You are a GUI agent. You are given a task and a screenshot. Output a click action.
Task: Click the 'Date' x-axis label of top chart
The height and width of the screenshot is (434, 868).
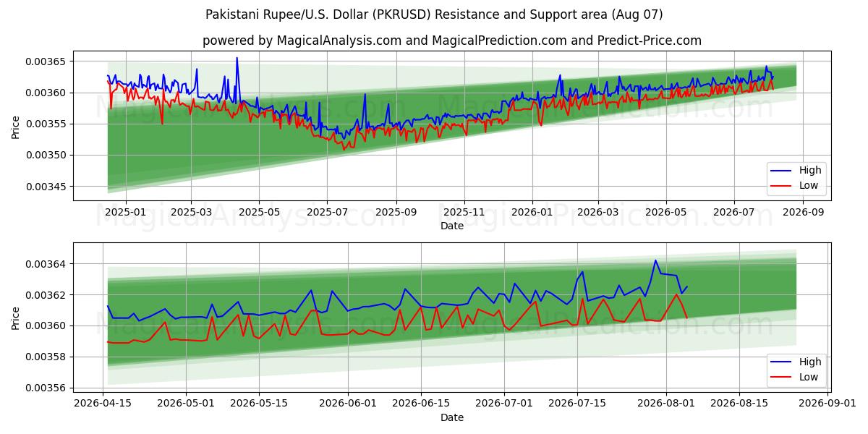click(x=452, y=226)
